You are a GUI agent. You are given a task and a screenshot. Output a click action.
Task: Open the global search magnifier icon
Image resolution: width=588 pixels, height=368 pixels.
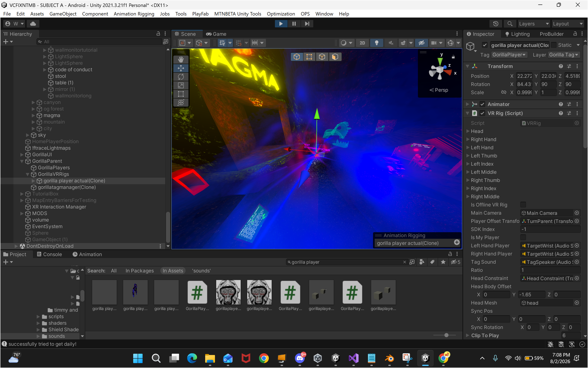click(x=510, y=24)
